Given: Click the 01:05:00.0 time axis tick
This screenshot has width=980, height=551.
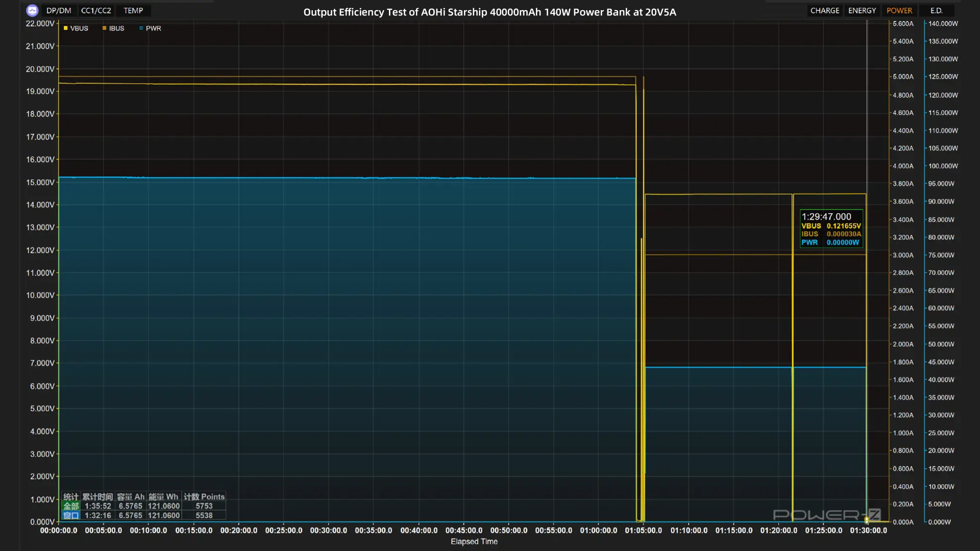Looking at the screenshot, I should tap(643, 530).
